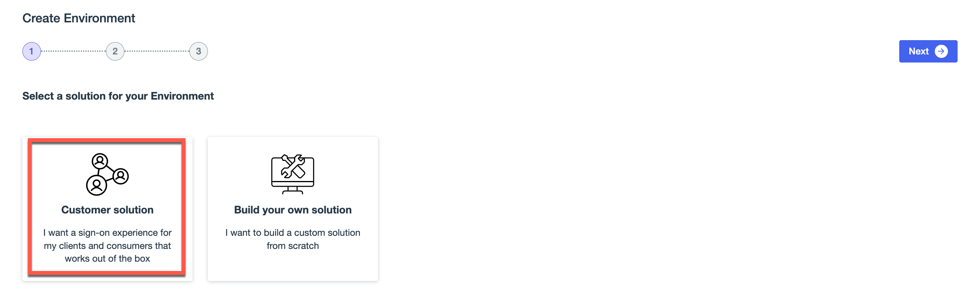Viewport: 980px width, 291px height.
Task: Click the right-side user avatar in the network icon
Action: 121,176
